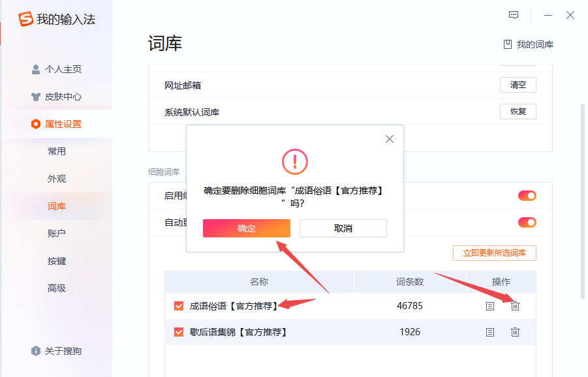Uncheck the 歇后语集锦 dictionary checkbox
588x377 pixels.
(x=179, y=332)
